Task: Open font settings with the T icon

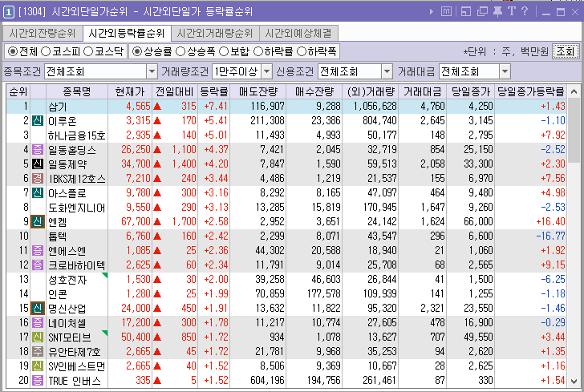Action: [512, 11]
